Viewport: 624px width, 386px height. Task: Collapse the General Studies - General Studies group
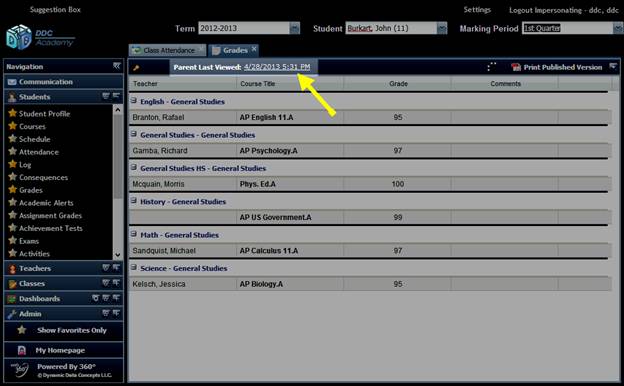click(134, 134)
